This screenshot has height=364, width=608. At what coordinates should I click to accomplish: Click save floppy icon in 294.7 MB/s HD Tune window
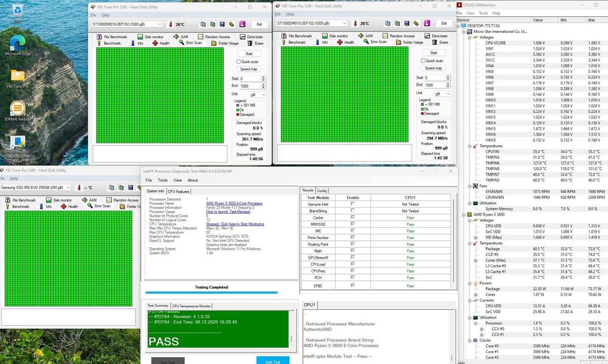click(x=406, y=23)
